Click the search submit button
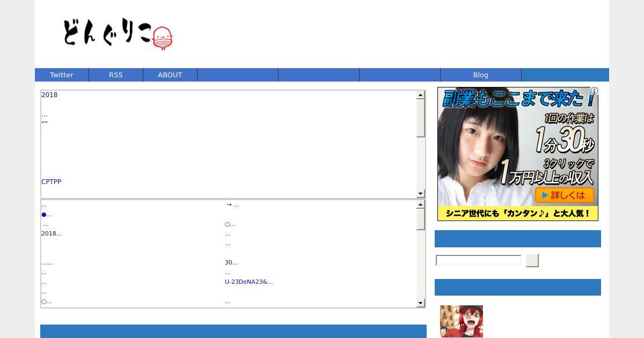This screenshot has height=338, width=644. coord(532,260)
